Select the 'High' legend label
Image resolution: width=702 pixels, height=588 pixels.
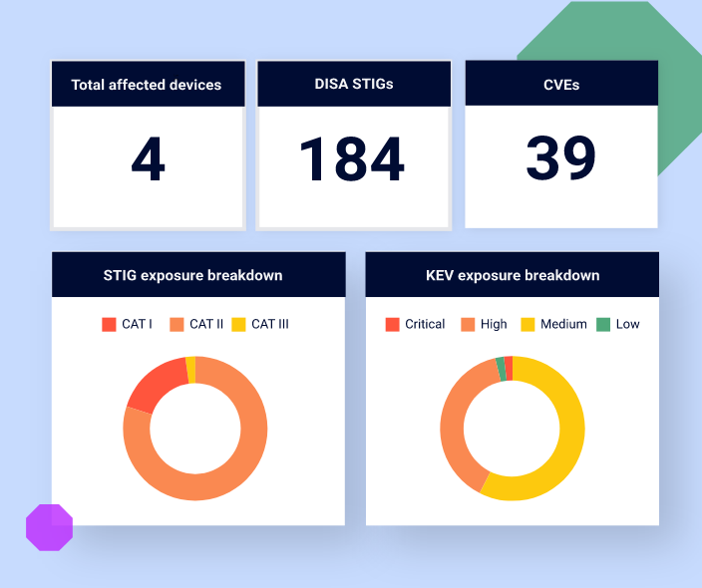(x=494, y=324)
